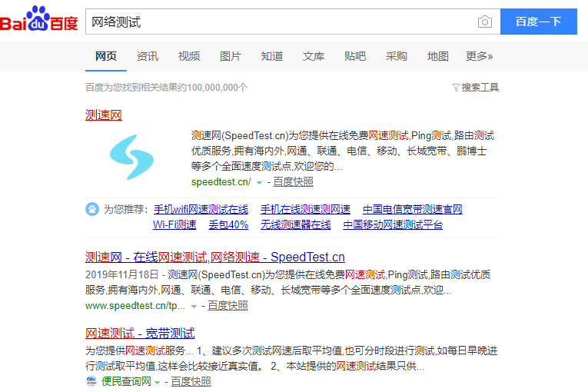Expand dropdown arrow beside speedtest.cn/
588x392 pixels.
259,183
